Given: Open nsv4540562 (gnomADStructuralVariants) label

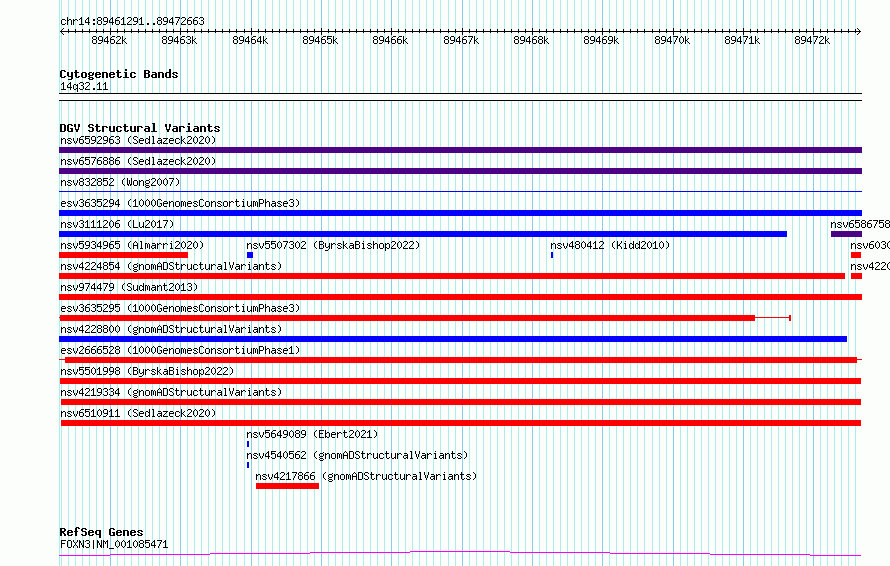Looking at the screenshot, I should coord(357,455).
